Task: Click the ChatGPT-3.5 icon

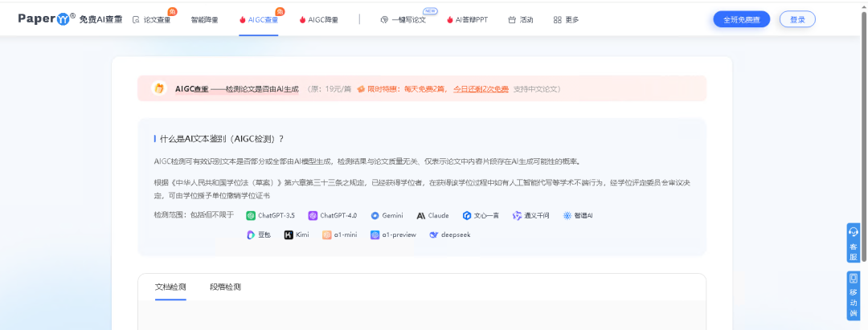Action: tap(251, 215)
